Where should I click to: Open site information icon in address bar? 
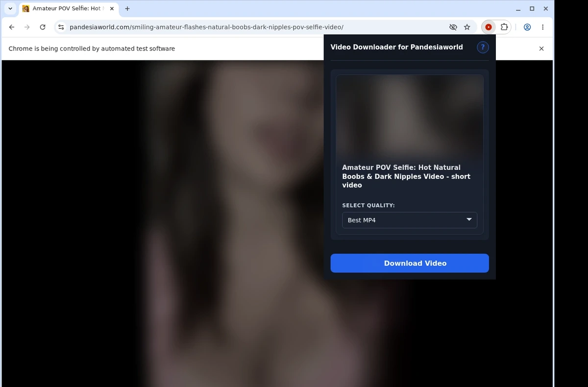point(61,27)
